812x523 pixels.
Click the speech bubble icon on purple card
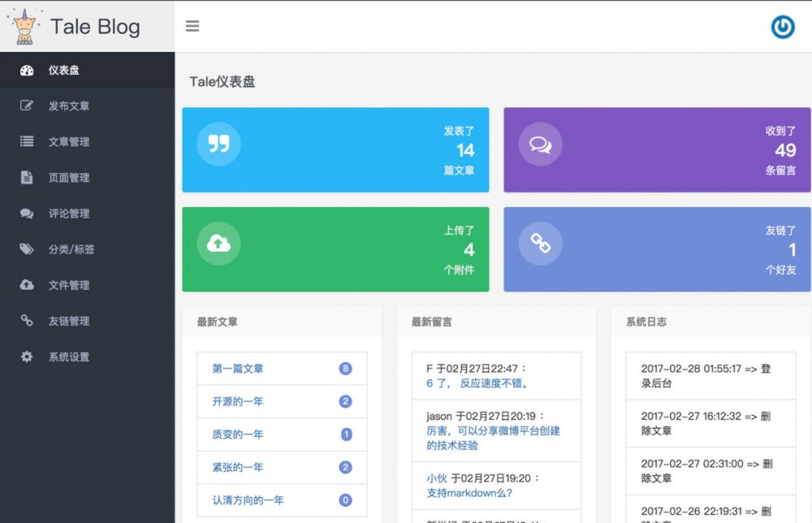coord(540,142)
